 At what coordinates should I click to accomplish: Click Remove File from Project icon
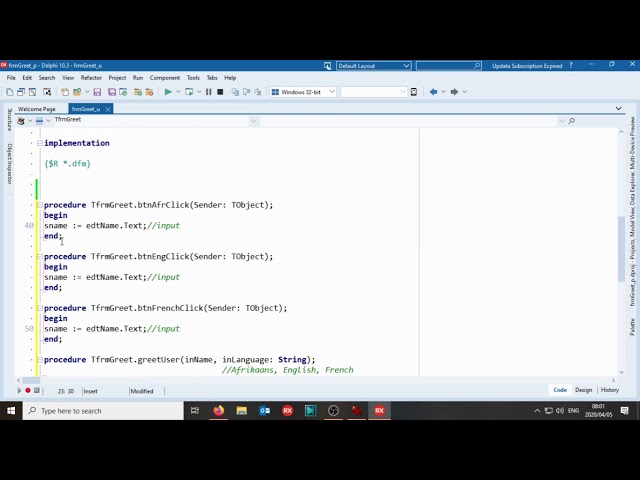pos(149,92)
